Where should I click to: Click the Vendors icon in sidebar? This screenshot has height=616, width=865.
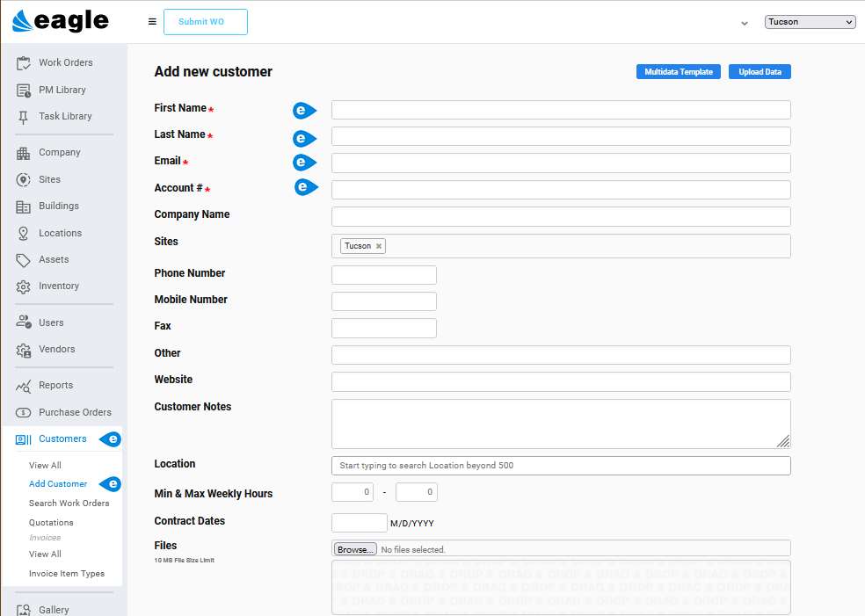(24, 351)
